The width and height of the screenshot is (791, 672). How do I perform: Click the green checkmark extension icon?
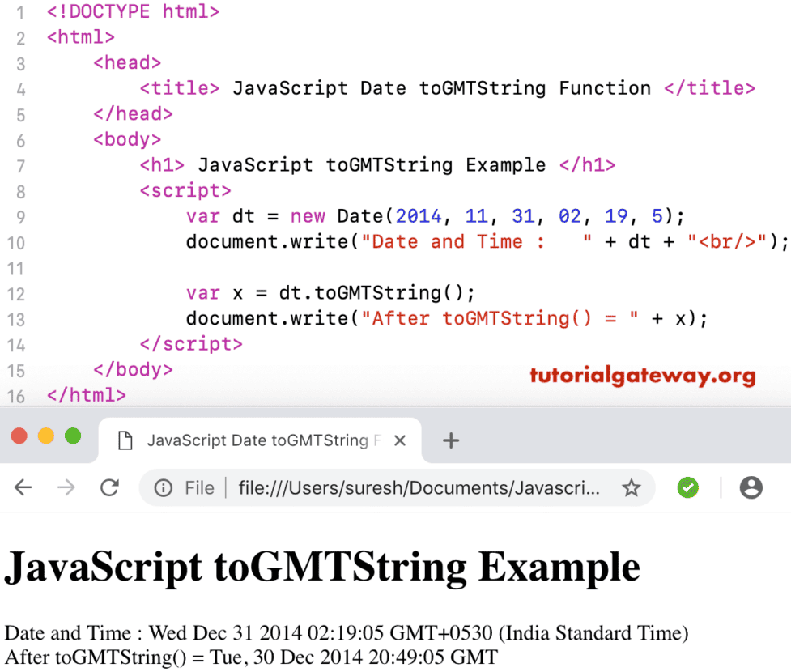(687, 487)
